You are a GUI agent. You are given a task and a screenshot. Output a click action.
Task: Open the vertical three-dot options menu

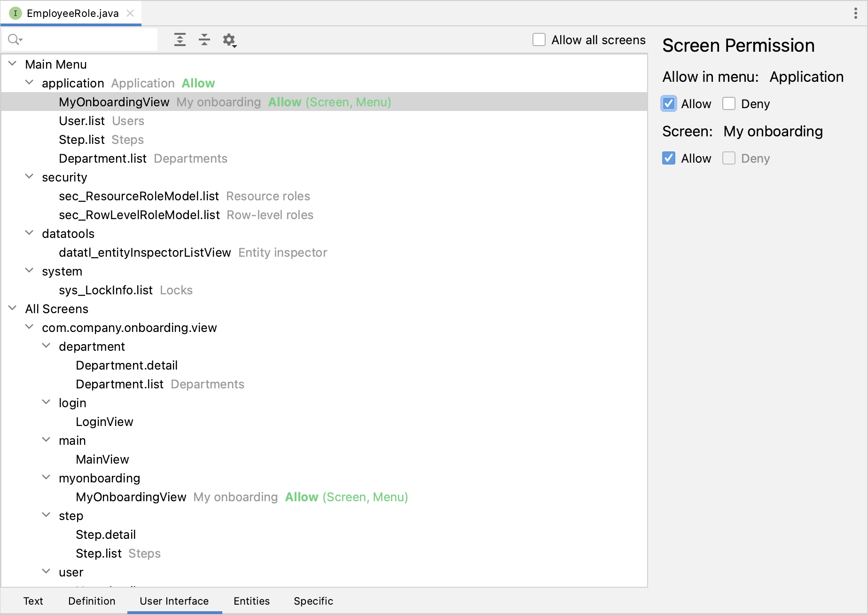point(855,13)
